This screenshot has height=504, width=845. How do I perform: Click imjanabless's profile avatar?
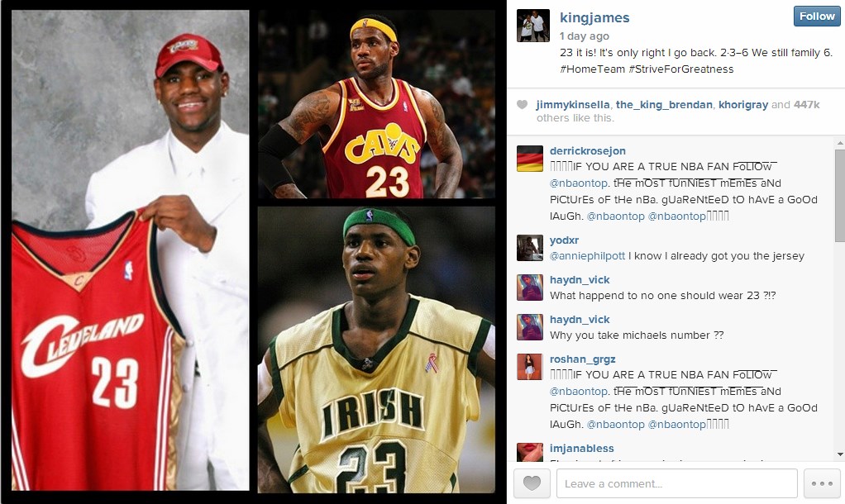pos(530,452)
